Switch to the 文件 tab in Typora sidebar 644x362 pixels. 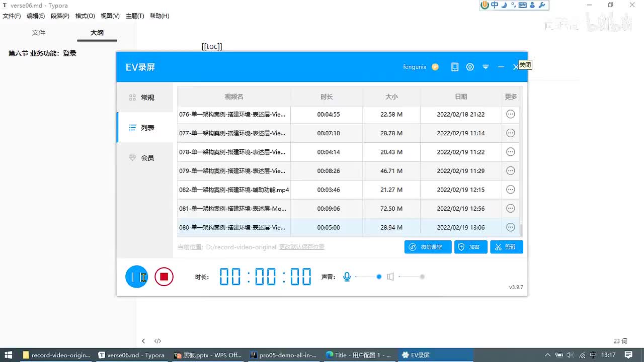(39, 33)
